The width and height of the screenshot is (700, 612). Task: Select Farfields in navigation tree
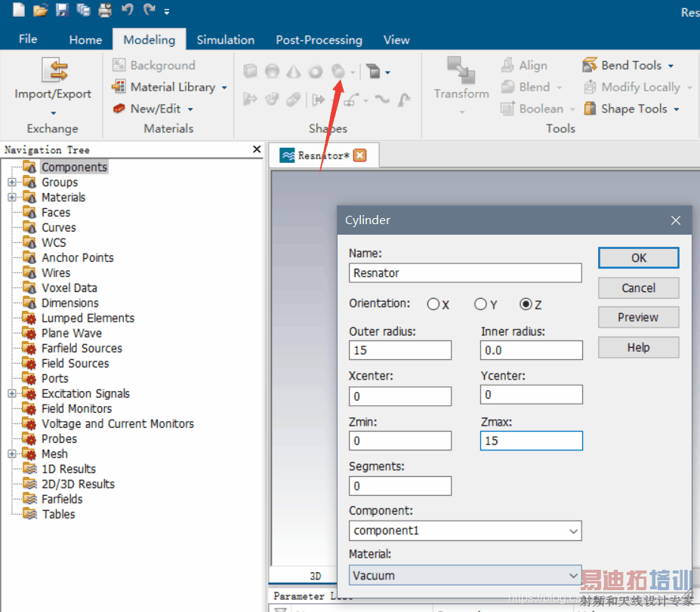(62, 499)
